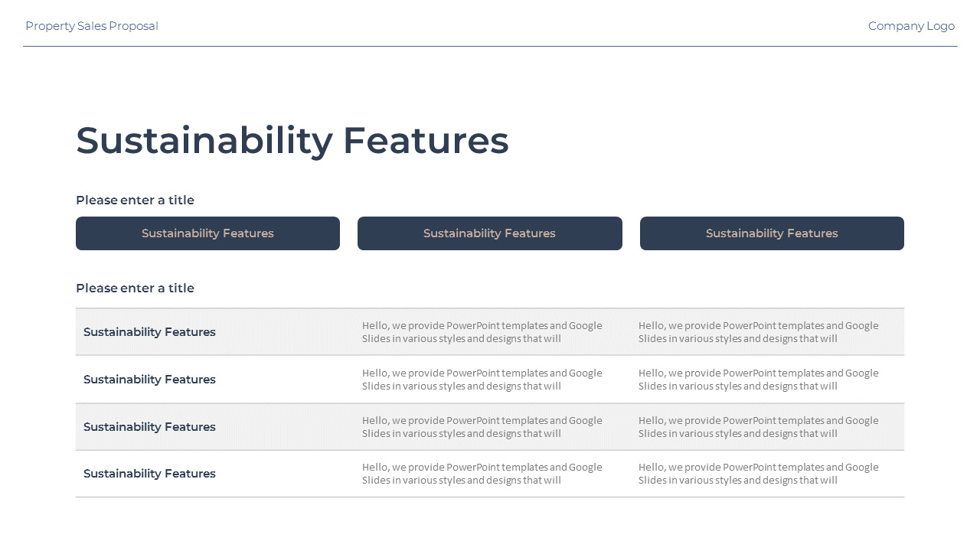Click second table row Sustainability Features label
Viewport: 980px width, 551px height.
click(149, 380)
